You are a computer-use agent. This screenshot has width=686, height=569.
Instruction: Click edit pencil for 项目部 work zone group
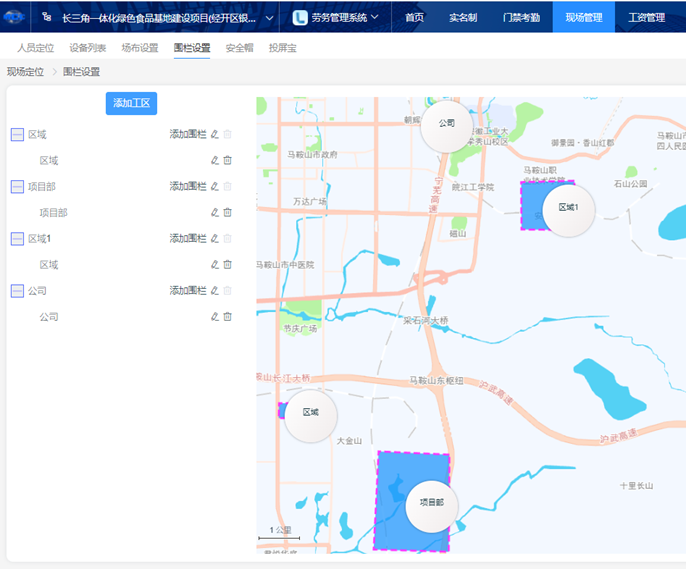214,186
